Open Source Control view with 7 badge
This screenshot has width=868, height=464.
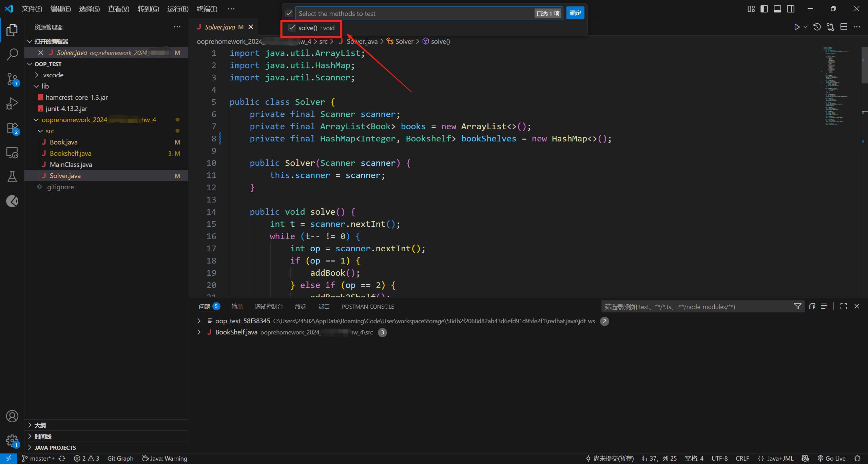pyautogui.click(x=12, y=79)
